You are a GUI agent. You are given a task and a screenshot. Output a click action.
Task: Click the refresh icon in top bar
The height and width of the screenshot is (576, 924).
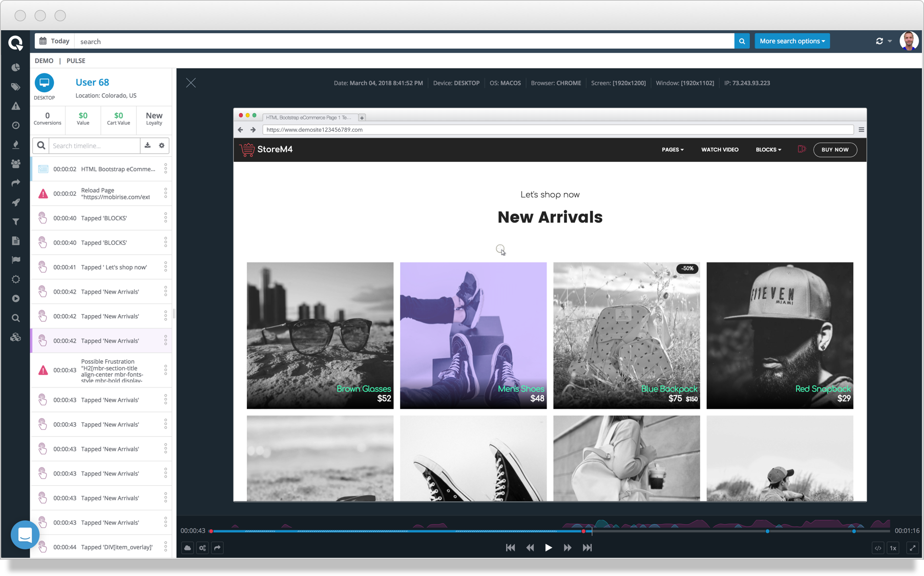(x=879, y=41)
